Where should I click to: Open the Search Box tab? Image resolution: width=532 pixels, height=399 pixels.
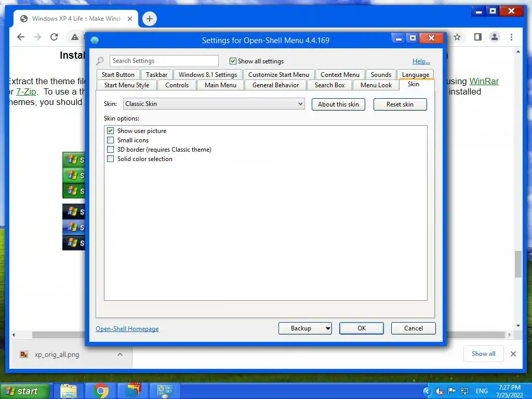click(x=330, y=85)
